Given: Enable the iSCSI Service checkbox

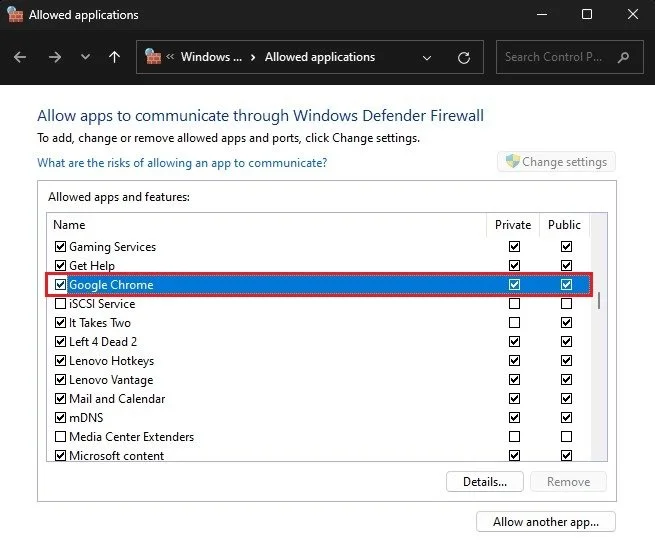Looking at the screenshot, I should point(60,303).
